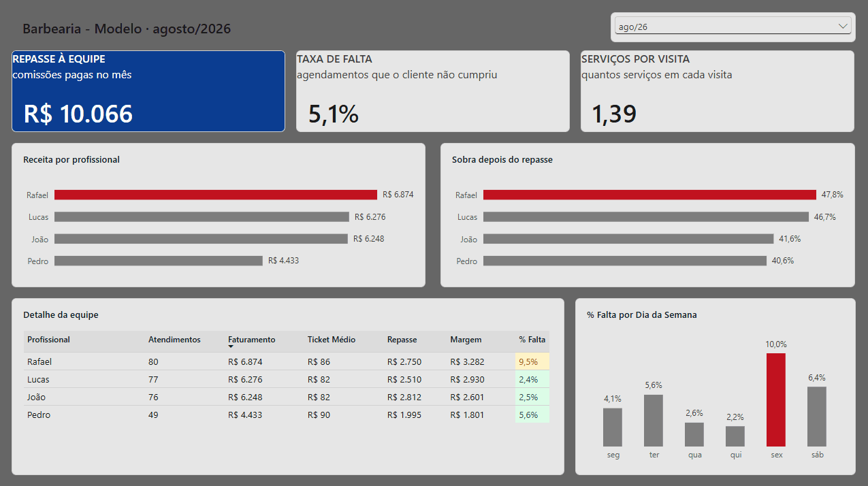This screenshot has width=868, height=486.
Task: Click Rafael's 9,5% falta cell
Action: [532, 362]
